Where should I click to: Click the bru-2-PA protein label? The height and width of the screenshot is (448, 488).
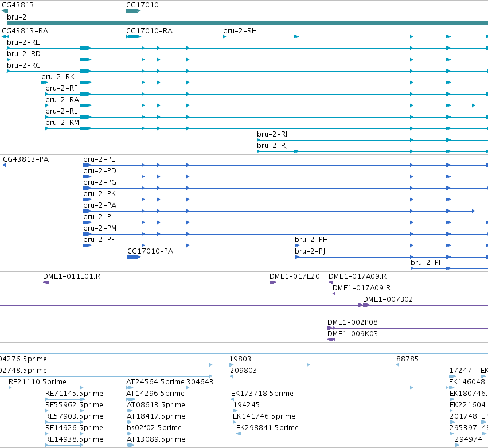tap(100, 205)
